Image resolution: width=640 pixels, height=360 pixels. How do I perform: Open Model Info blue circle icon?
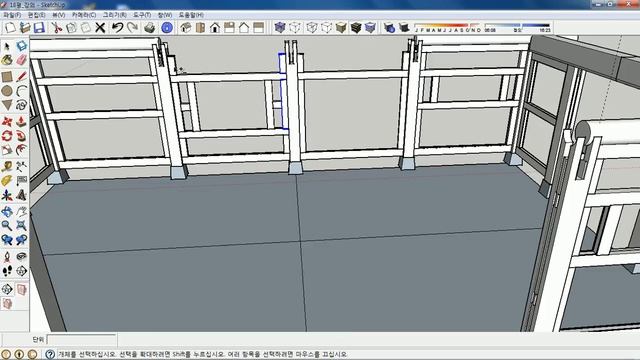(x=167, y=28)
